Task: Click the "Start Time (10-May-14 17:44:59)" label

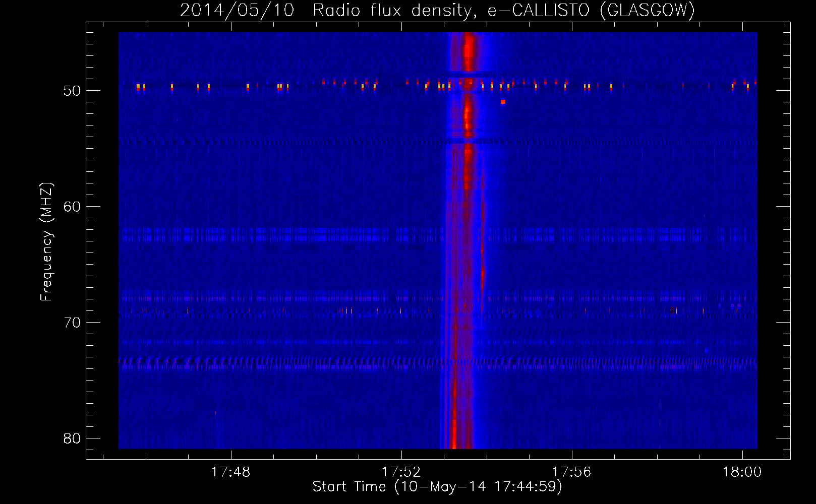Action: pos(437,487)
